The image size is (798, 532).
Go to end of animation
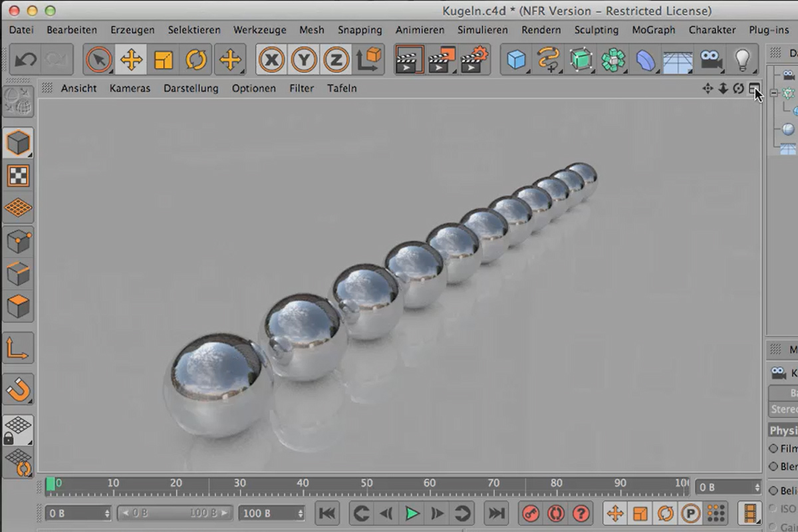click(496, 513)
